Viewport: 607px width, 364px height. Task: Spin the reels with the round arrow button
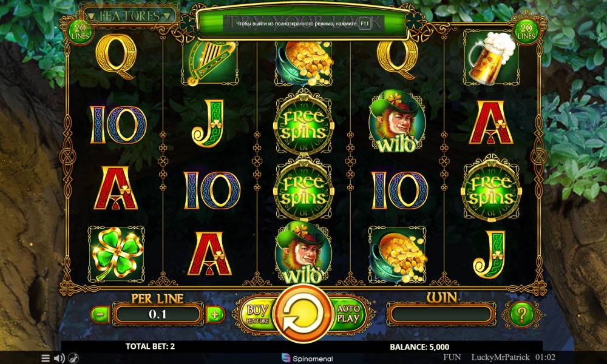(303, 313)
